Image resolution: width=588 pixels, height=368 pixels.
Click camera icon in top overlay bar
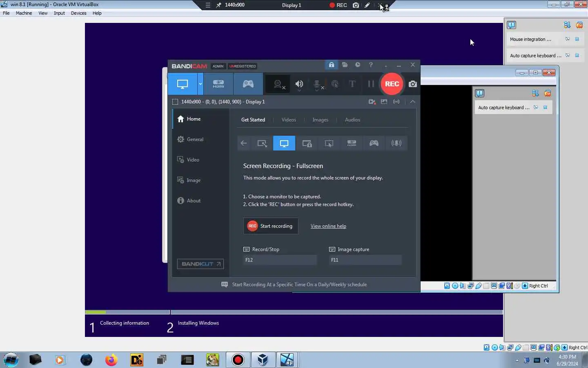coord(356,5)
